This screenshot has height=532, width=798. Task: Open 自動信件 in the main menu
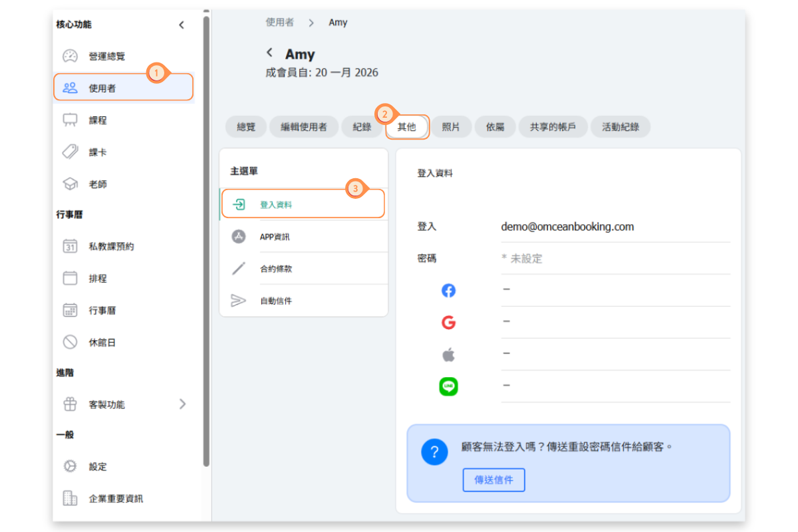pos(275,301)
